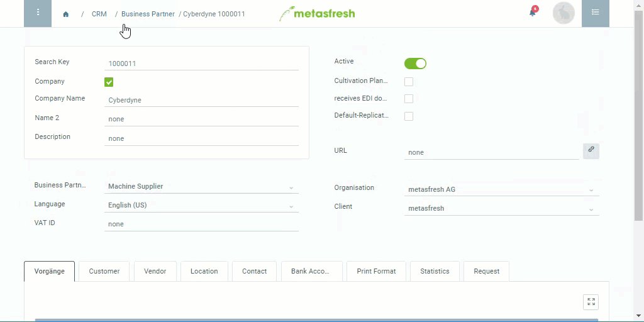Image resolution: width=644 pixels, height=322 pixels.
Task: Switch to the Location tab
Action: coord(204,271)
